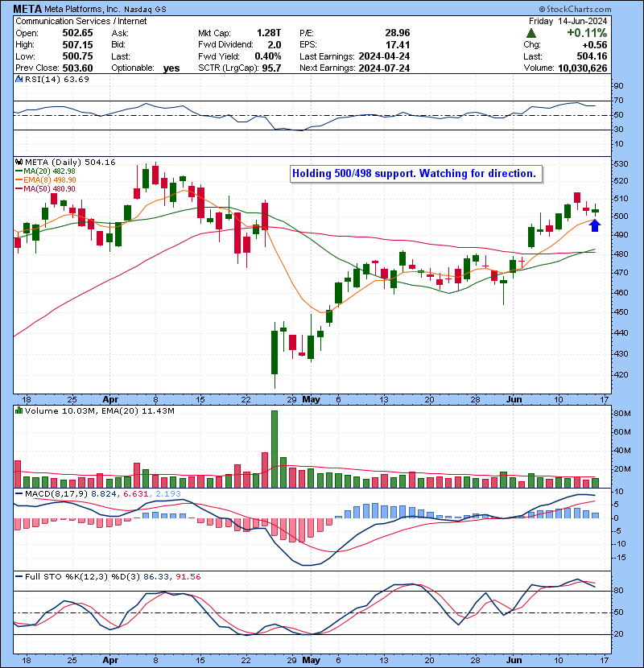Click the '80M' volume axis label

621,413
